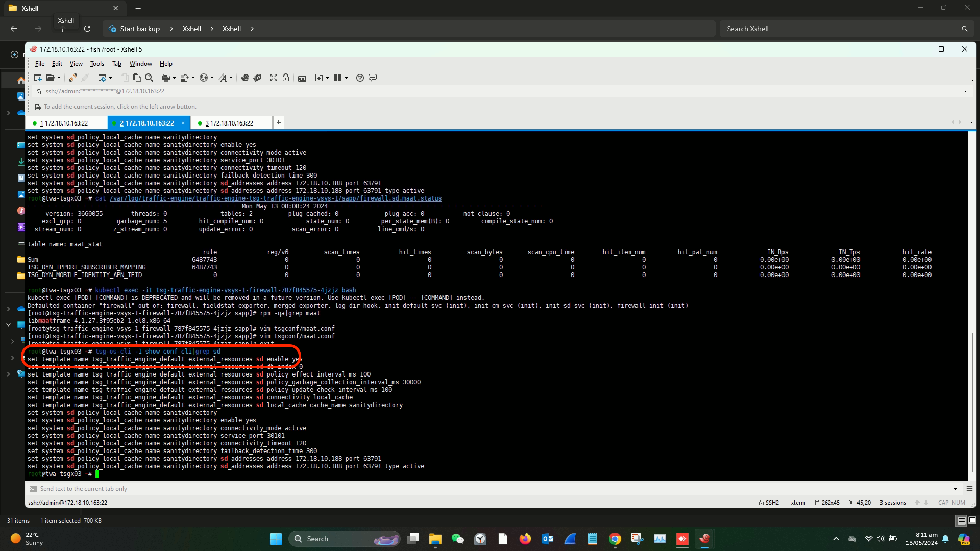Image resolution: width=980 pixels, height=551 pixels.
Task: Expand the font A dropdown arrow
Action: click(231, 78)
